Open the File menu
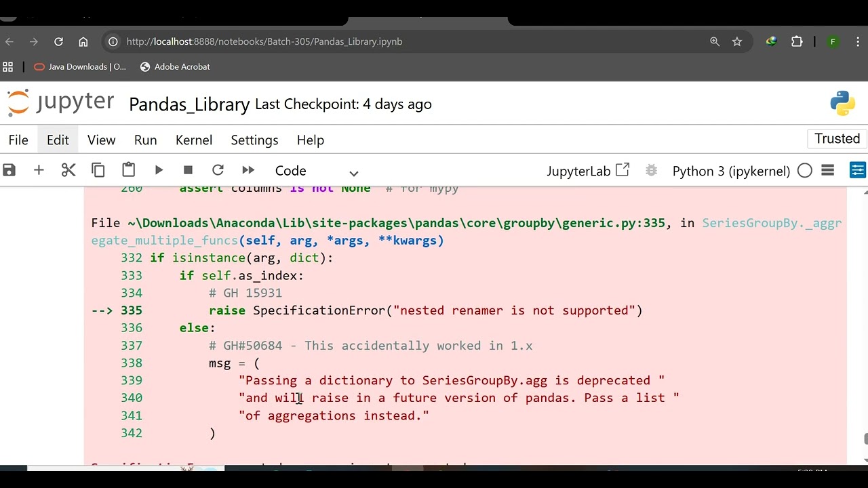The width and height of the screenshot is (868, 488). pos(18,140)
